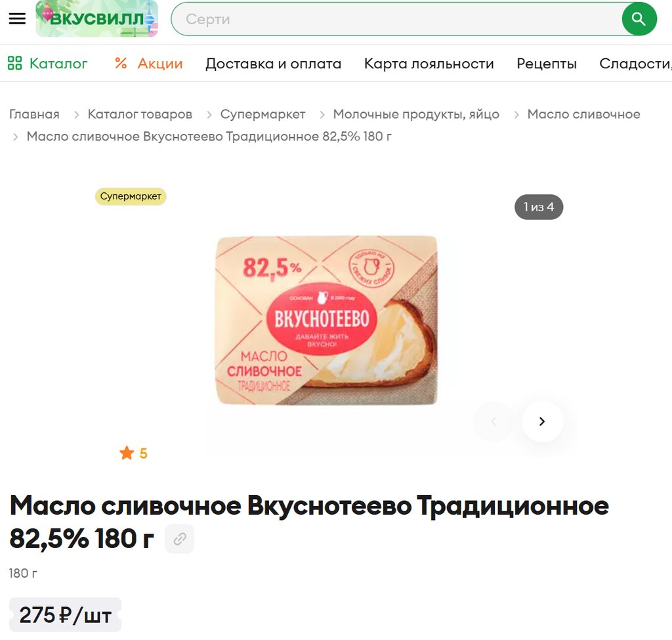Image resolution: width=672 pixels, height=640 pixels.
Task: Open Масло сливочное breadcrumb category
Action: (583, 114)
